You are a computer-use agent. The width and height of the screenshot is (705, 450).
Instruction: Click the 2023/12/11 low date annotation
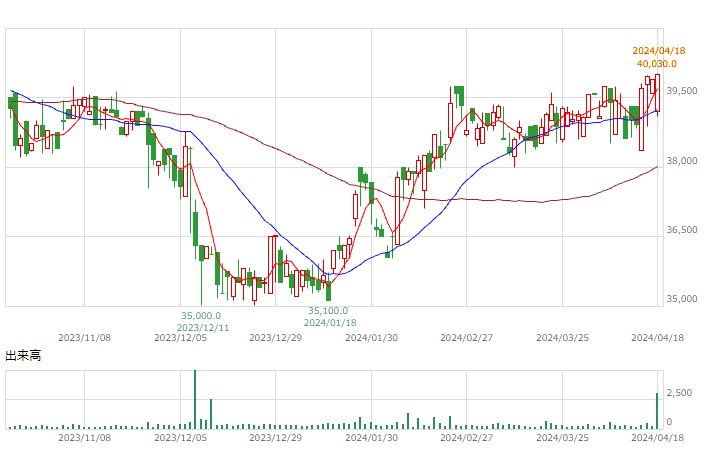pyautogui.click(x=203, y=328)
